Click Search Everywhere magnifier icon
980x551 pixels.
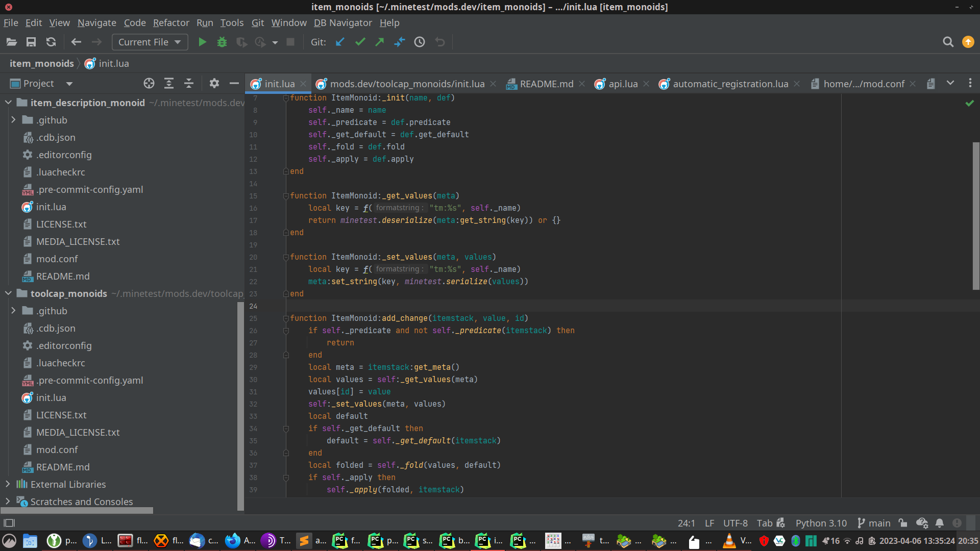[948, 42]
